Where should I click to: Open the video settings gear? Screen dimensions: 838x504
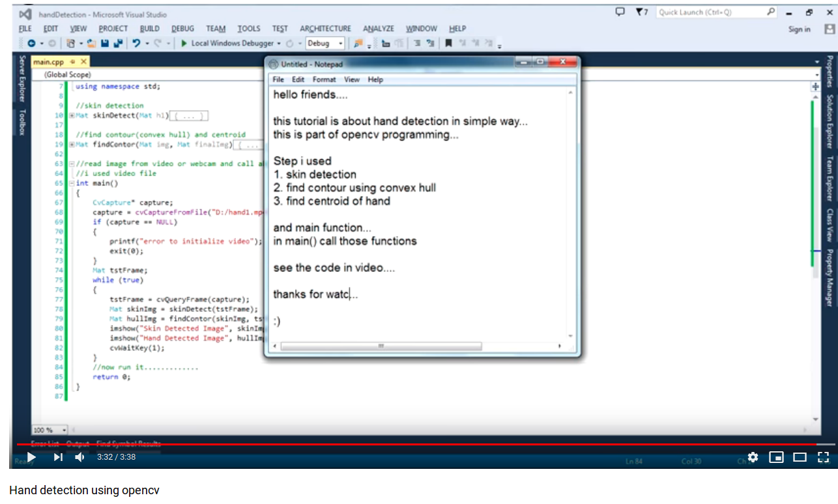tap(753, 457)
